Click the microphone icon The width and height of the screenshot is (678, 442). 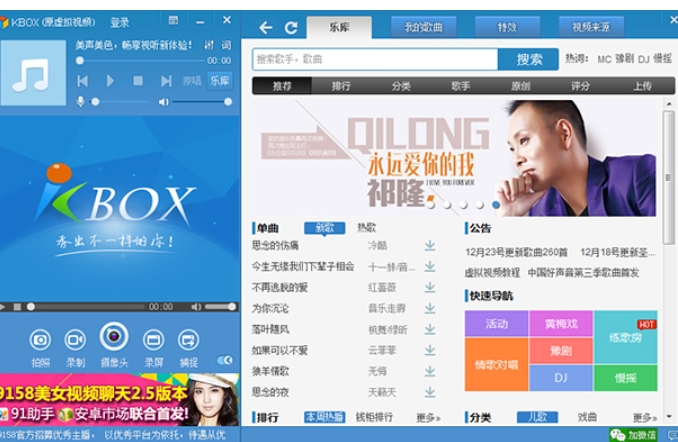coord(80,102)
